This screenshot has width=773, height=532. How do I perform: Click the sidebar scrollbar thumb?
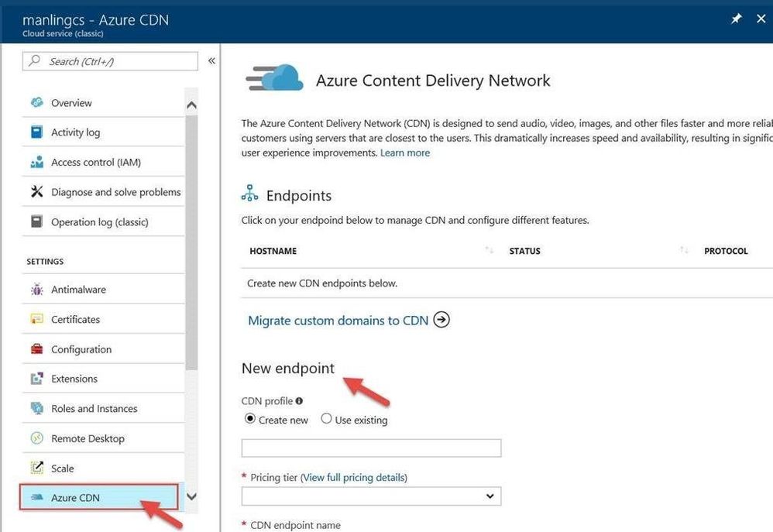pos(192,242)
